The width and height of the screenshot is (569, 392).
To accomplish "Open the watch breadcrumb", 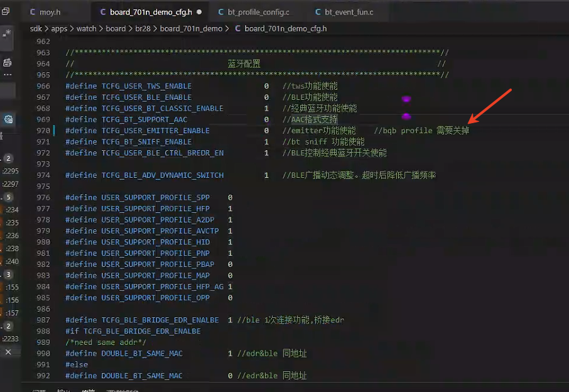I will pyautogui.click(x=87, y=28).
